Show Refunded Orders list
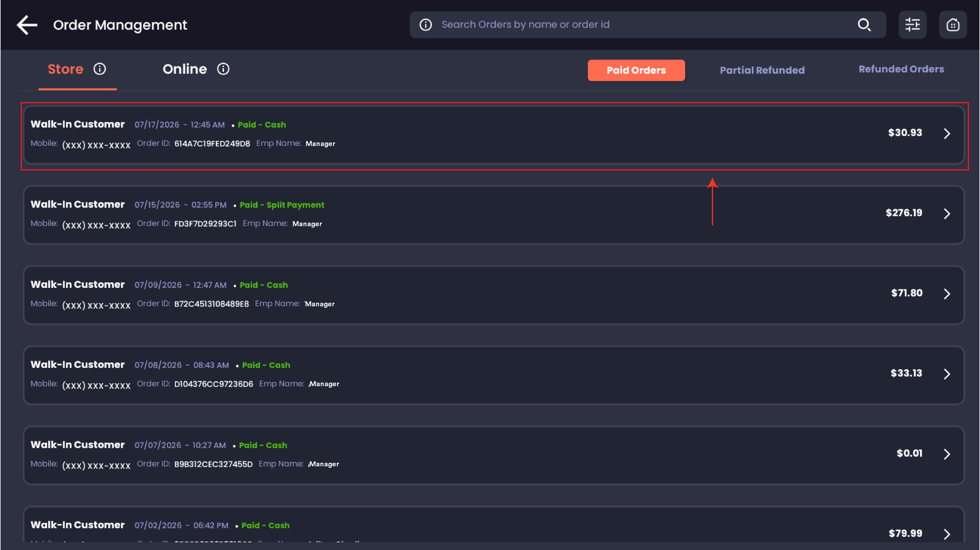Image resolution: width=980 pixels, height=550 pixels. tap(901, 69)
